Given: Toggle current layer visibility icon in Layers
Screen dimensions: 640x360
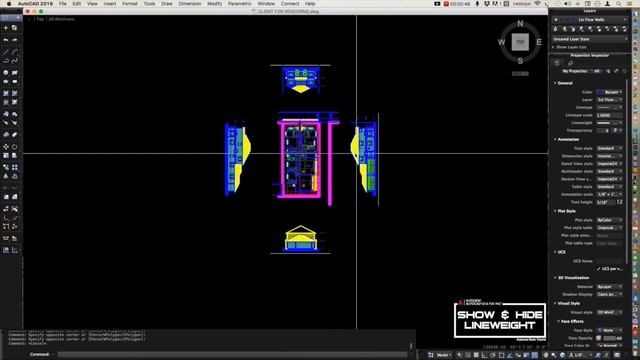Looking at the screenshot, I should coord(556,20).
